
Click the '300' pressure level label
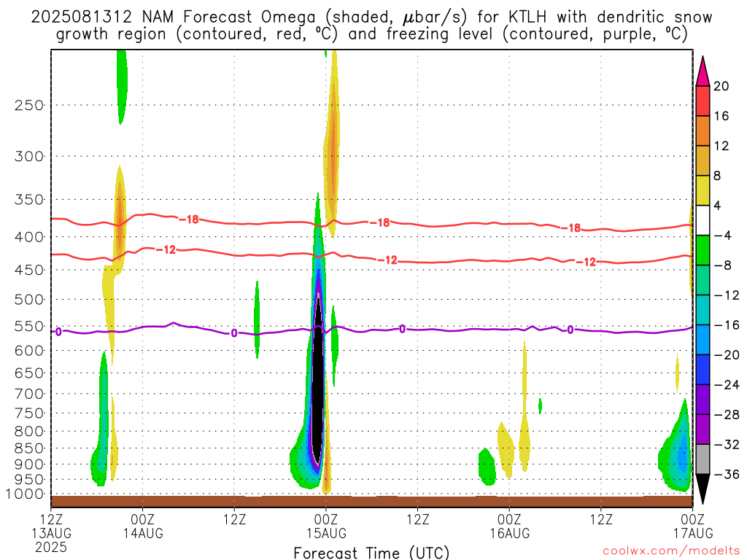[x=29, y=156]
